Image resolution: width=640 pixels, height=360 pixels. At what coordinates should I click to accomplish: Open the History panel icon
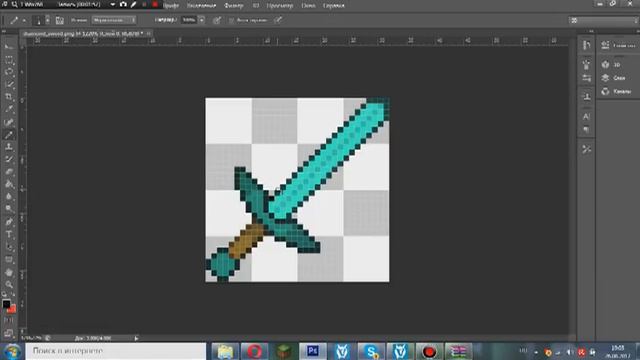point(587,45)
